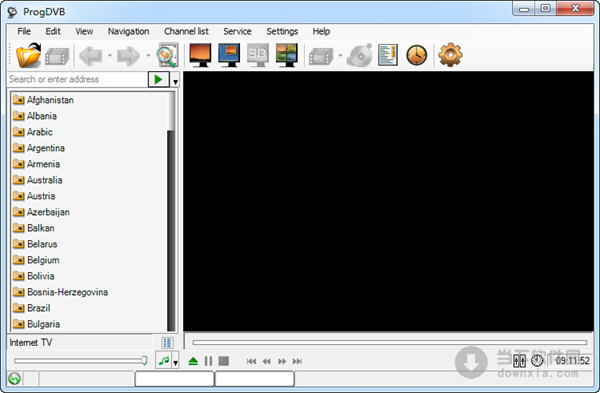Open the equalizer icon next to the clock
The width and height of the screenshot is (600, 393).
[x=519, y=360]
